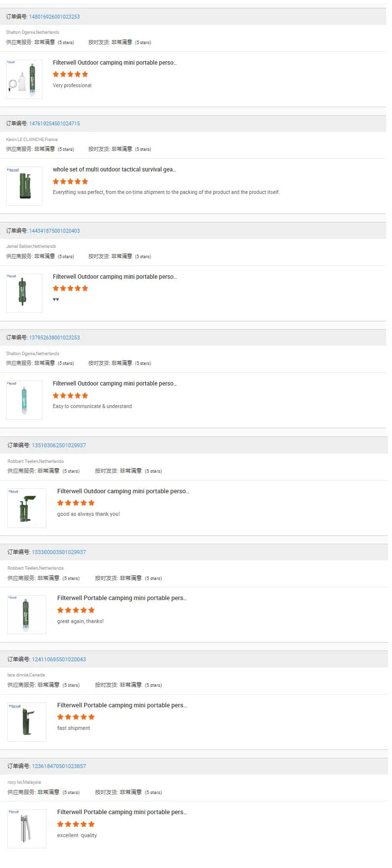Screen dimensions: 392x868
Task: Click star rating above 'Easy to communicate' review
Action: 71,395
